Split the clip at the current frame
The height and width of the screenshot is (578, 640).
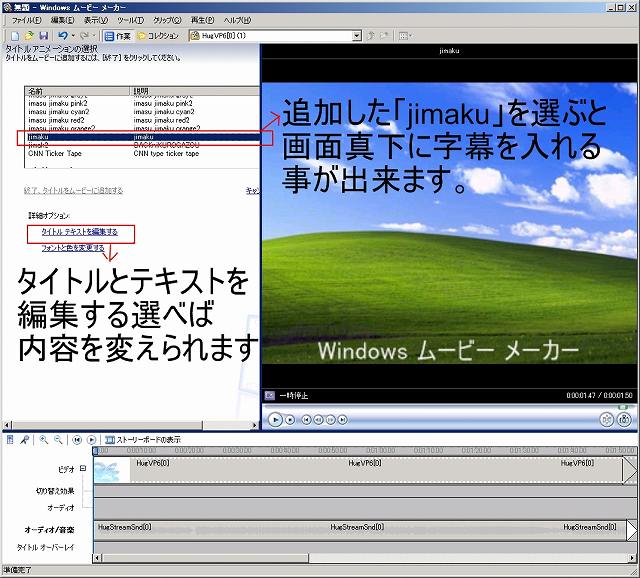(x=607, y=420)
